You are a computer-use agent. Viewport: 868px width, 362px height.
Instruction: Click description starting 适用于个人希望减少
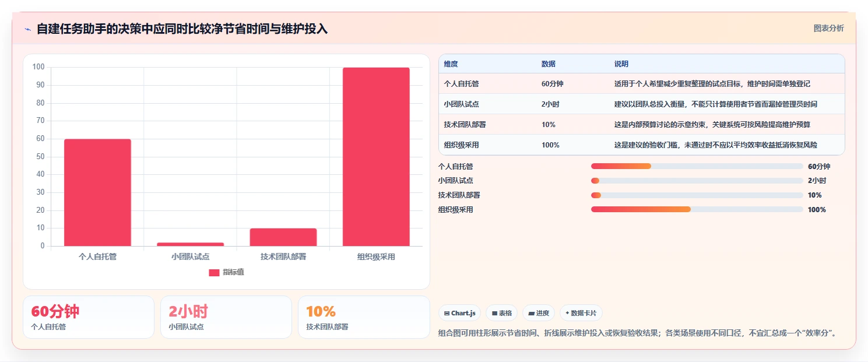click(x=712, y=84)
